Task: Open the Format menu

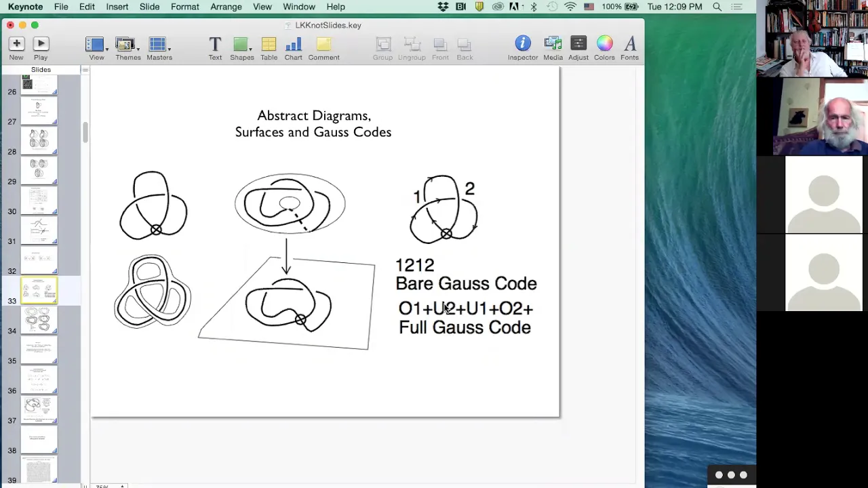Action: [x=185, y=7]
